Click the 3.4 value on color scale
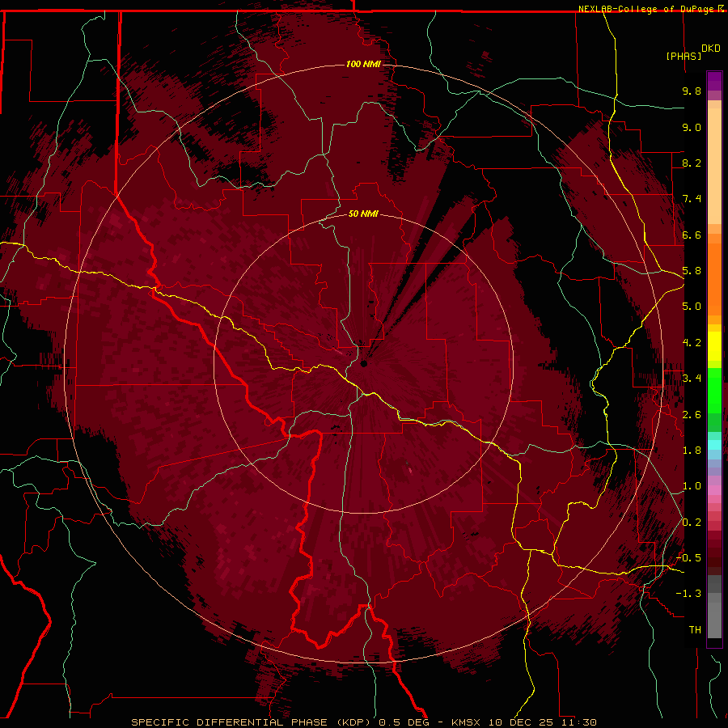This screenshot has height=728, width=728. click(692, 379)
